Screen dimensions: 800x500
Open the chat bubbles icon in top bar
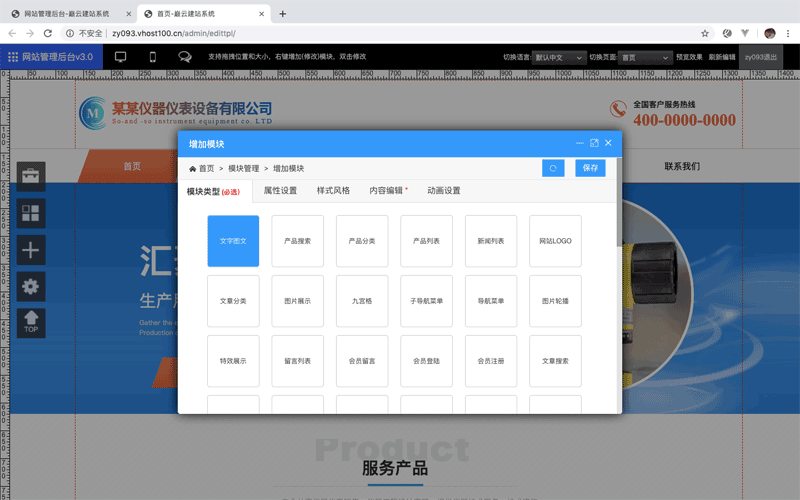[185, 57]
